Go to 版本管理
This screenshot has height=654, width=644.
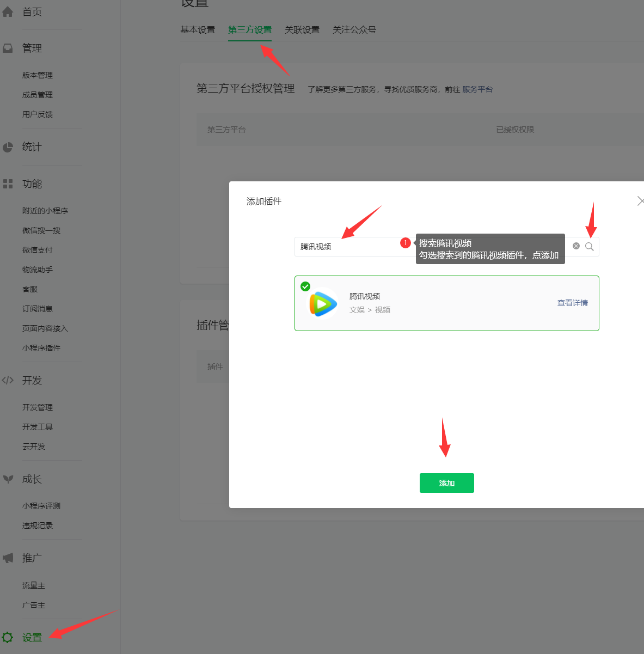tap(38, 75)
